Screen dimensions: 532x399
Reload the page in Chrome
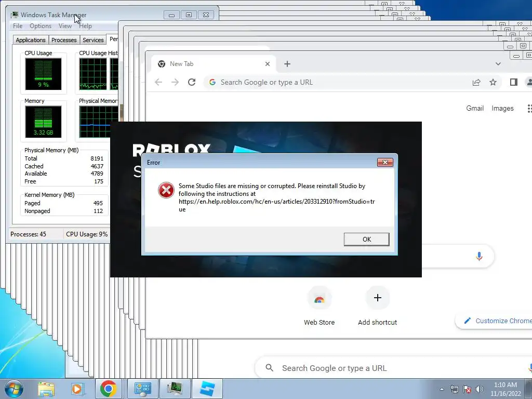click(192, 82)
